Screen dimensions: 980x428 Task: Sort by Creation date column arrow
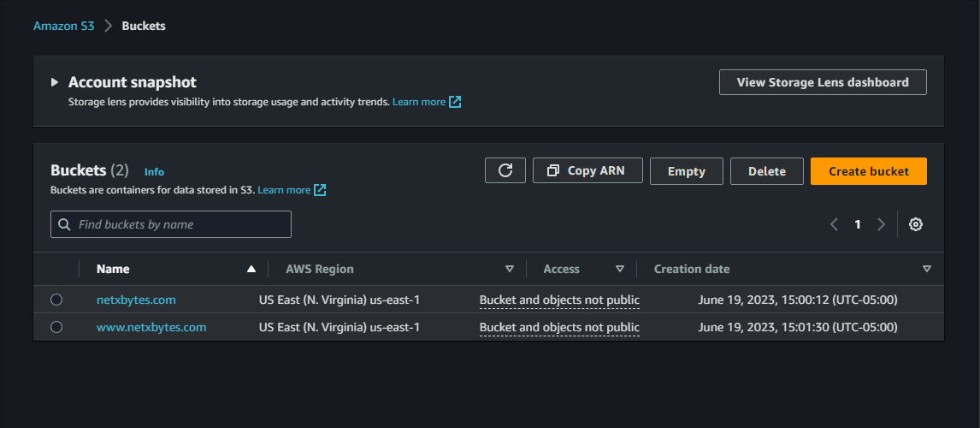[927, 269]
